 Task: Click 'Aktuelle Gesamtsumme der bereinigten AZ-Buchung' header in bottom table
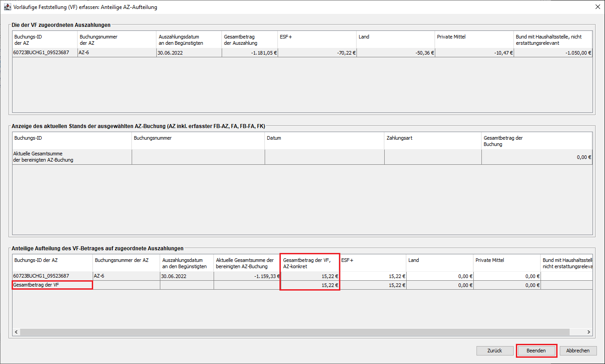(247, 263)
